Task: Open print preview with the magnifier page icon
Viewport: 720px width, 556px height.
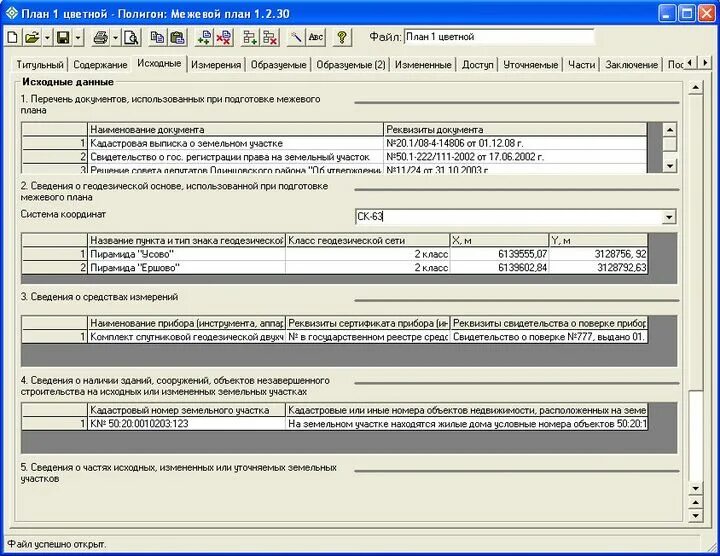Action: pyautogui.click(x=131, y=37)
